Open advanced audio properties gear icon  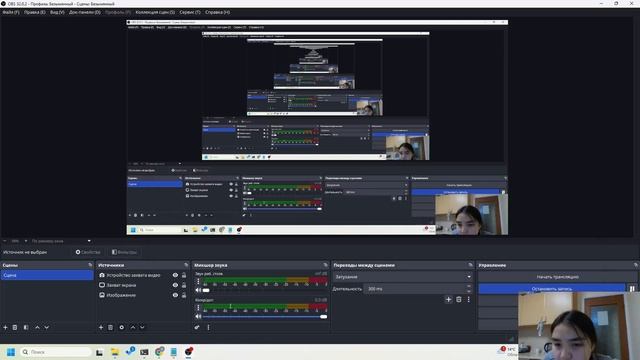coord(197,327)
